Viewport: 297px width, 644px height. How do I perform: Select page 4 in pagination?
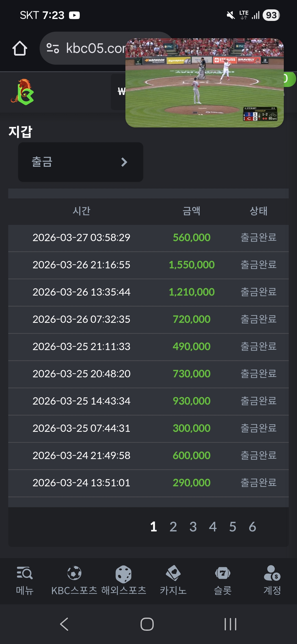pos(213,527)
